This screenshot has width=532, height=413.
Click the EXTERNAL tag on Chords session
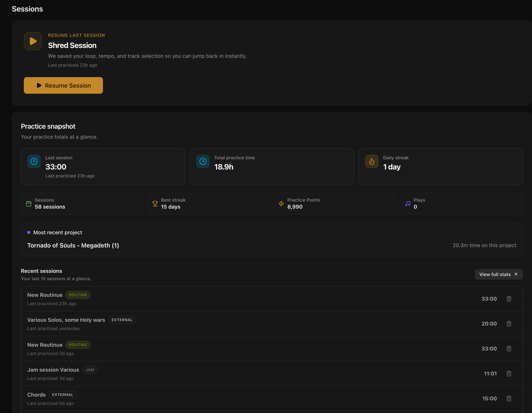coord(63,395)
